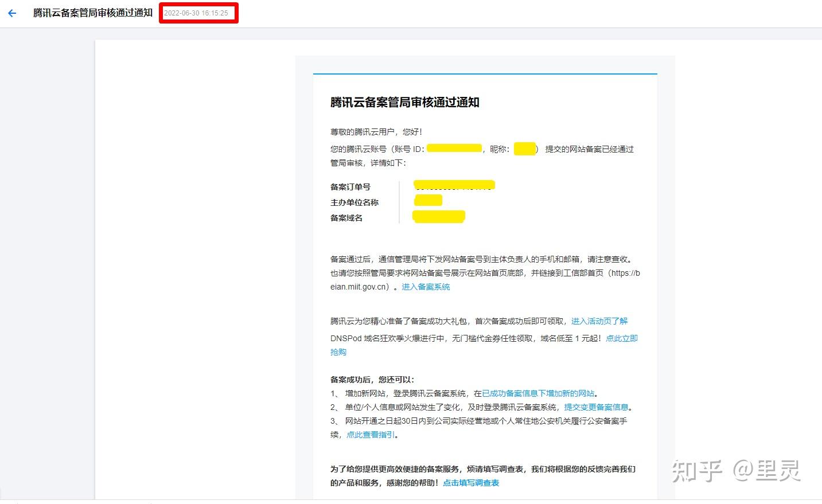The image size is (822, 504).
Task: Click the text DNSPod 域名狂欢季火爆进行中
Action: tap(388, 338)
